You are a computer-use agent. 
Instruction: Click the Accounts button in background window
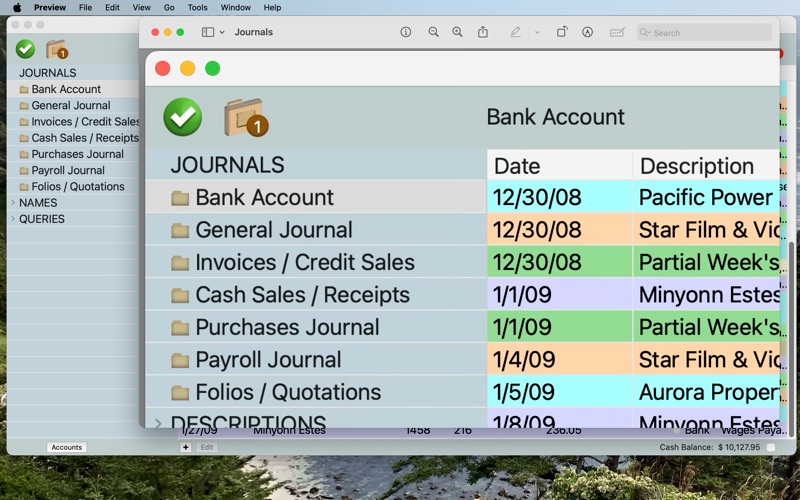pyautogui.click(x=66, y=447)
